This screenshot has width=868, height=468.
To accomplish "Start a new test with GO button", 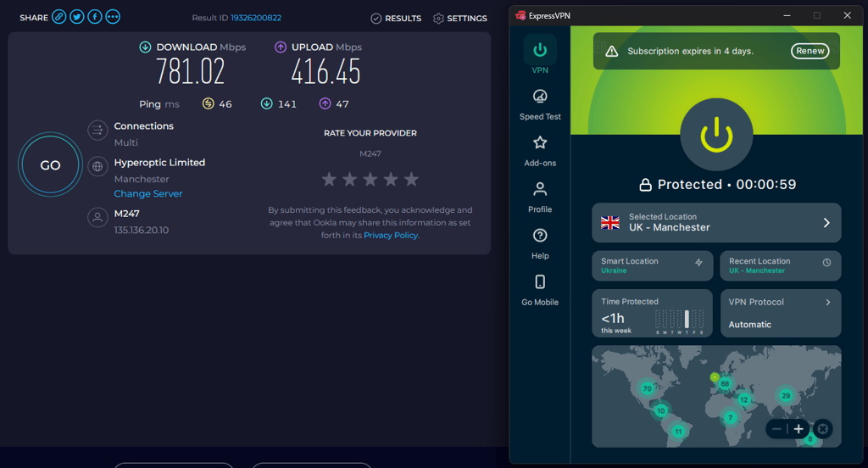I will click(50, 164).
